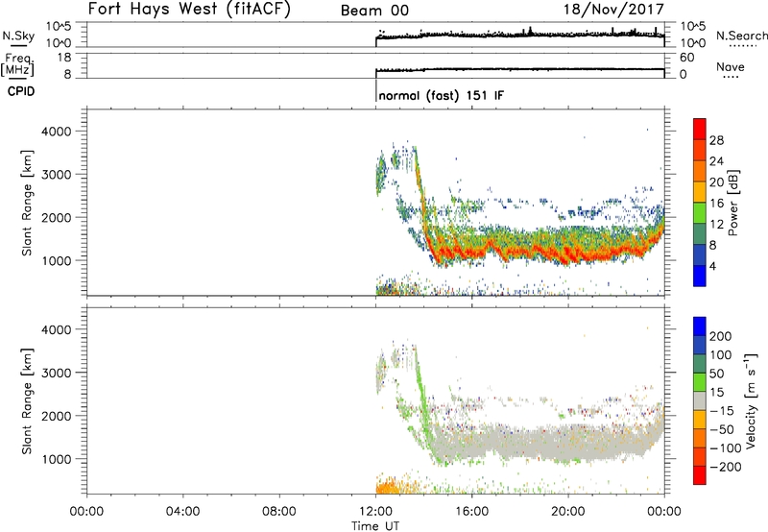Viewport: 768px width, 532px height.
Task: Click the 08:00 time tick label
Action: click(x=278, y=512)
